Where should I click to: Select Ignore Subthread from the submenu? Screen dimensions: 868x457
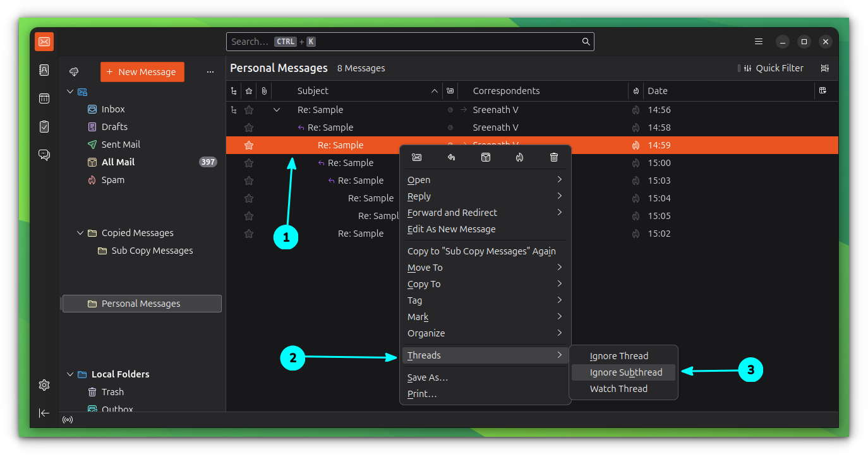[625, 372]
